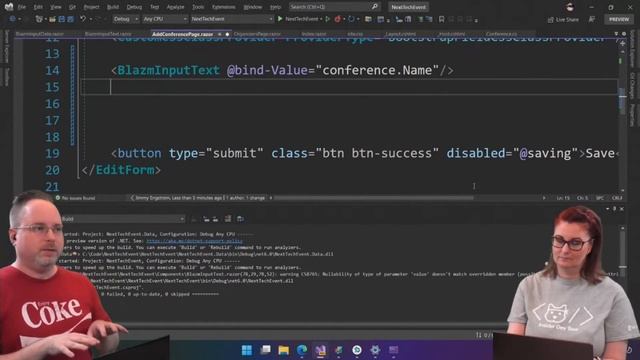Click the SPC indentation indicator
This screenshot has height=360, width=640.
point(600,198)
